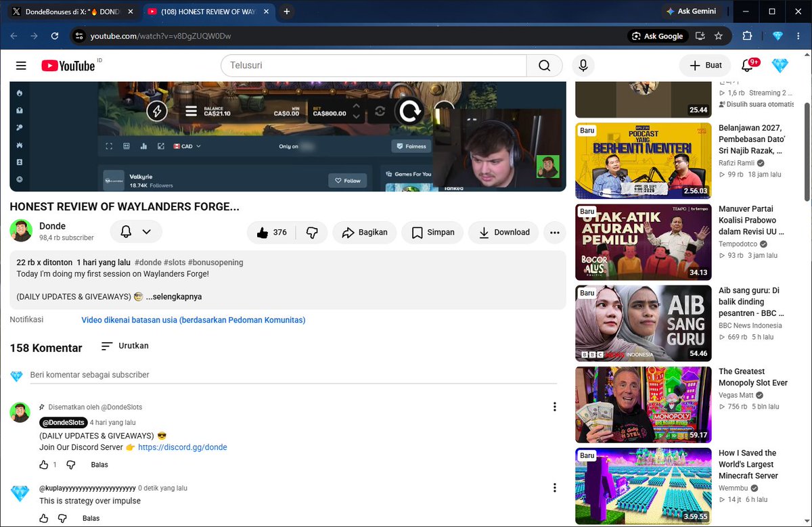The height and width of the screenshot is (527, 812).
Task: Open options menu for kuplay comment
Action: pyautogui.click(x=555, y=488)
